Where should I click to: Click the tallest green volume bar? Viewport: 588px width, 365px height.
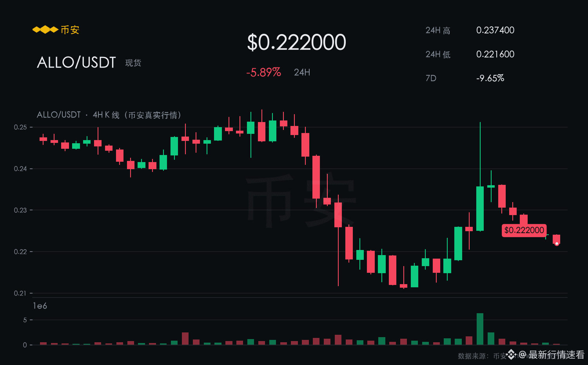pyautogui.click(x=480, y=329)
